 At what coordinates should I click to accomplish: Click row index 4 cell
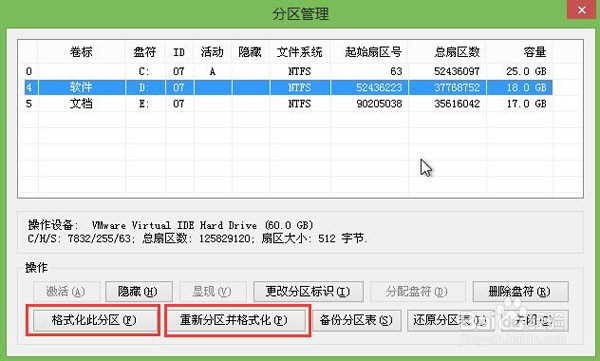[x=29, y=88]
